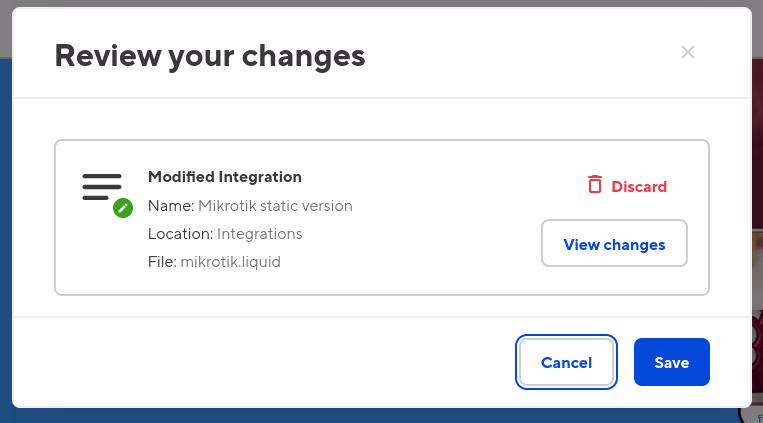Click the red trash can icon
The width and height of the screenshot is (763, 423).
(595, 185)
